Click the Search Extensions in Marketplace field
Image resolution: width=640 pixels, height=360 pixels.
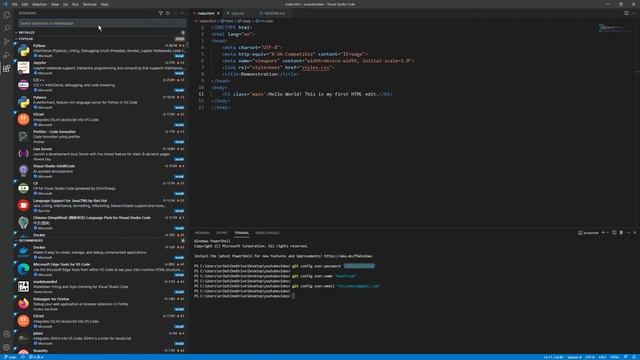(x=102, y=23)
